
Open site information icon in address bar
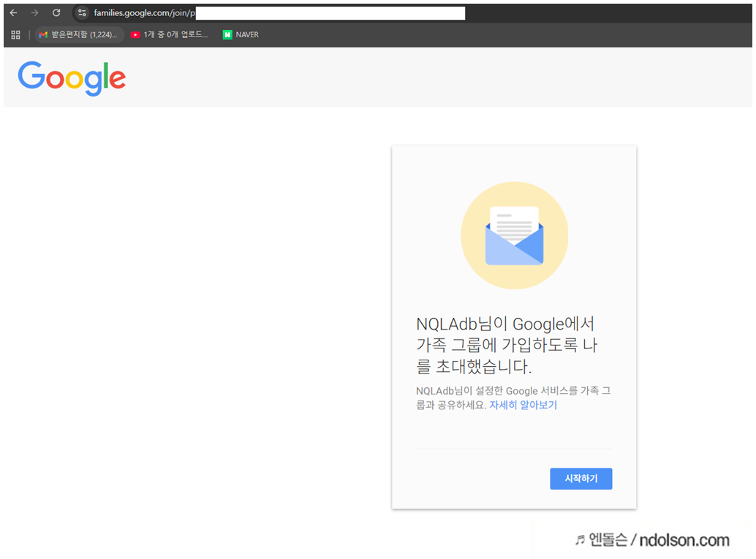pyautogui.click(x=82, y=13)
